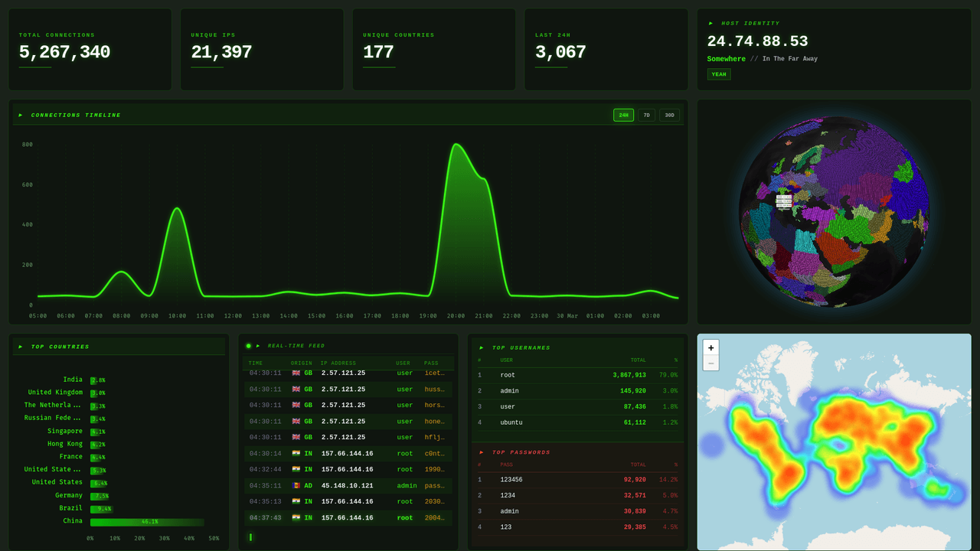Click the Brazil 9.4% bar
Viewport: 980px width, 551px height.
coord(101,509)
